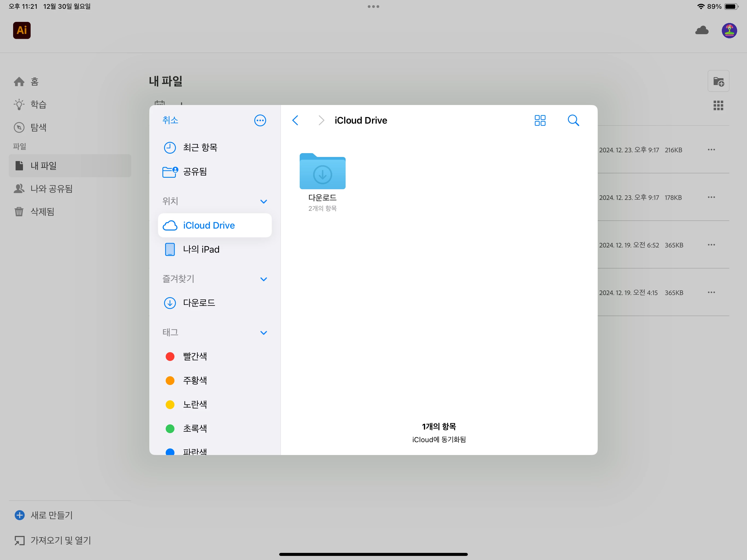Open cloud sync status icon
The height and width of the screenshot is (560, 747).
pyautogui.click(x=702, y=30)
